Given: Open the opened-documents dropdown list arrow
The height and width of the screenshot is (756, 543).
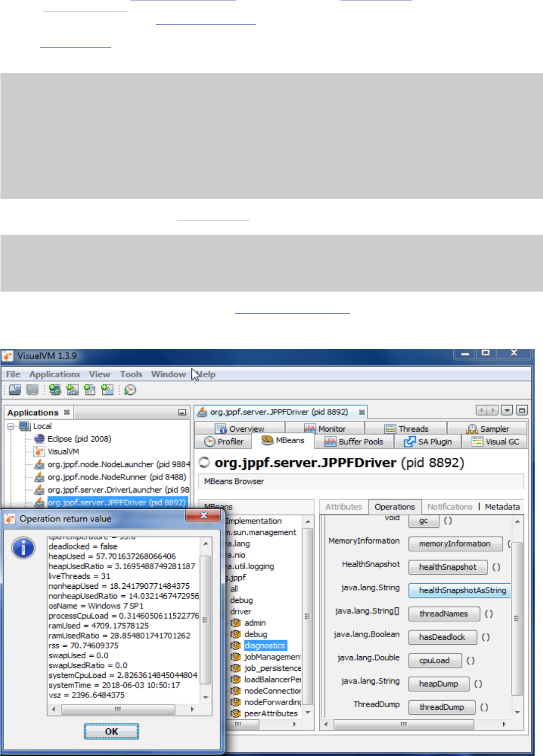Looking at the screenshot, I should (507, 410).
